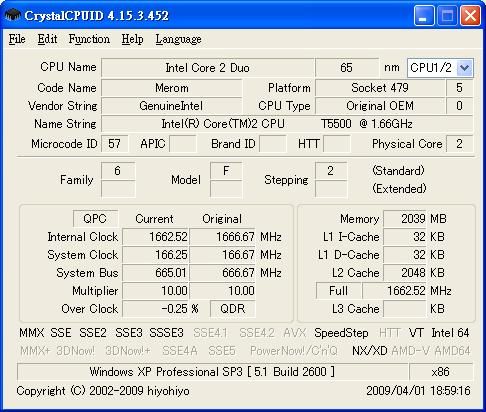Click the Full cache speed button
486x412 pixels.
338,291
